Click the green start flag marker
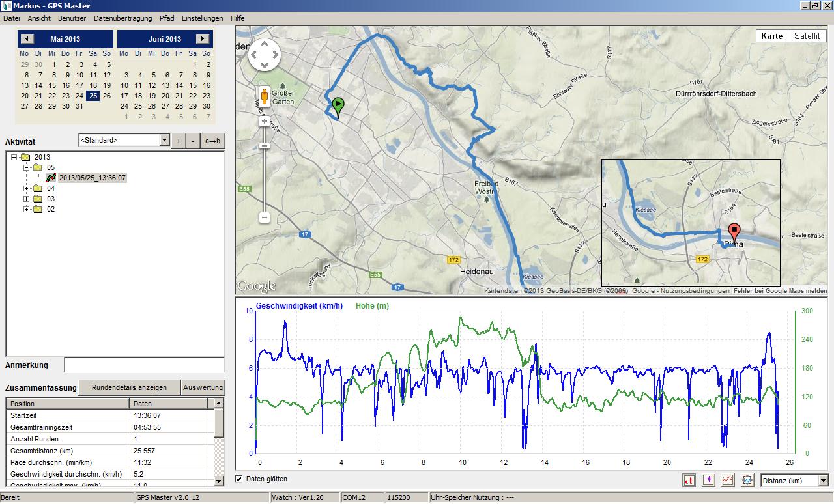Viewport: 834px width, 504px height. click(x=338, y=108)
